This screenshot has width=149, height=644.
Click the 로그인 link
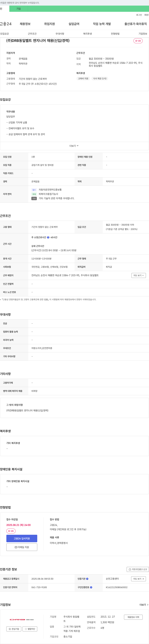pyautogui.click(x=139, y=15)
